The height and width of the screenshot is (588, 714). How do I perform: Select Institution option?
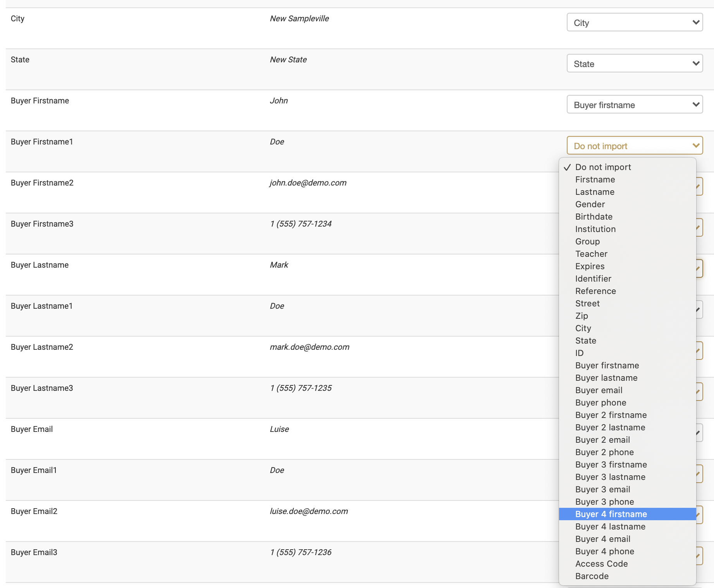click(x=628, y=229)
